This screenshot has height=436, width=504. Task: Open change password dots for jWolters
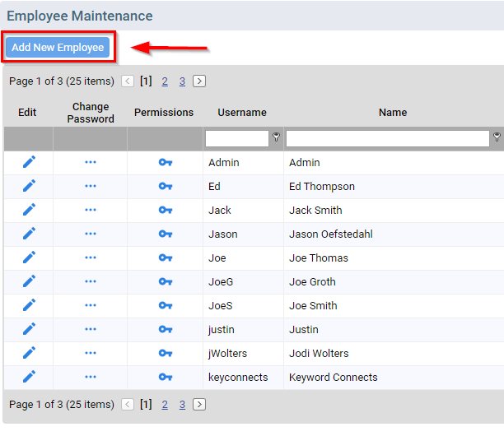91,353
